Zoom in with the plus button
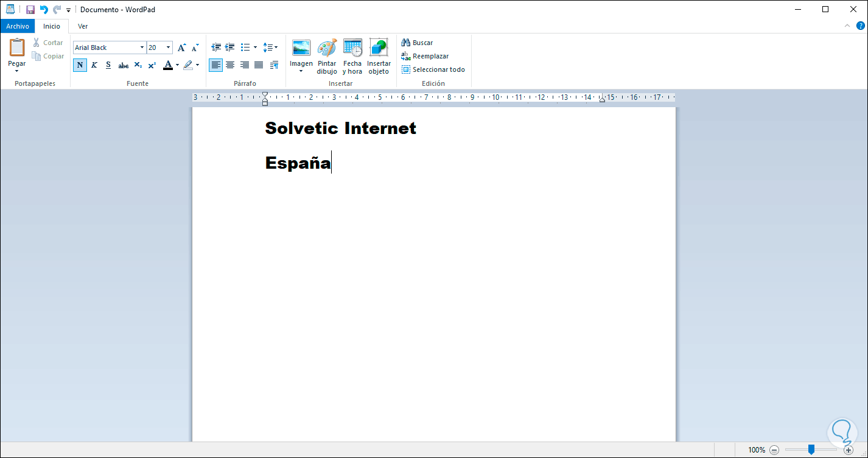 849,450
